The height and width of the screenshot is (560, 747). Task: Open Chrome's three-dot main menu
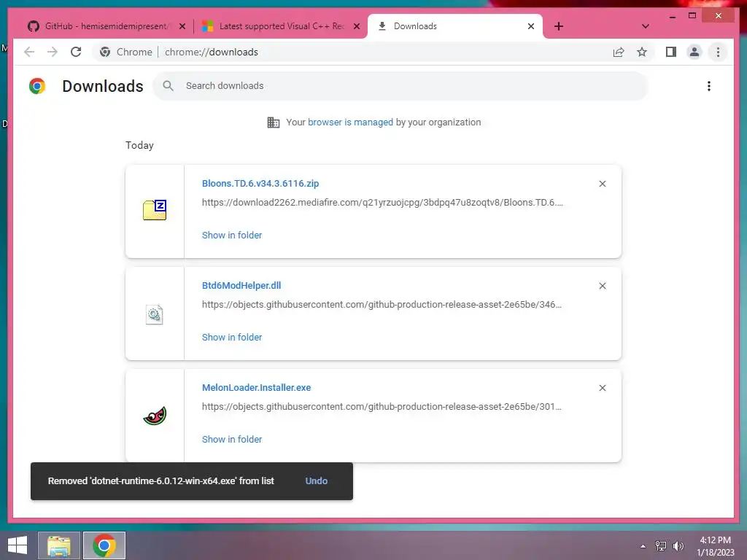(x=718, y=52)
